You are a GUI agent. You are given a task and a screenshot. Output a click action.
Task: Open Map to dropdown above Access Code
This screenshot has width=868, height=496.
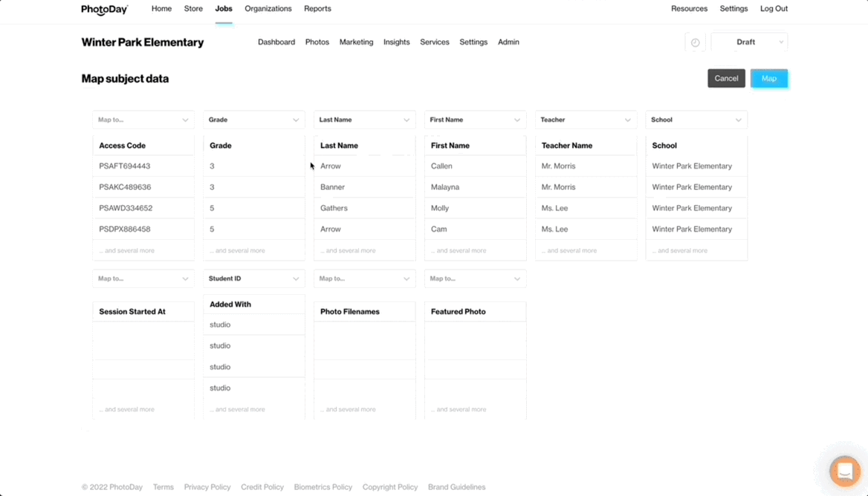[143, 120]
